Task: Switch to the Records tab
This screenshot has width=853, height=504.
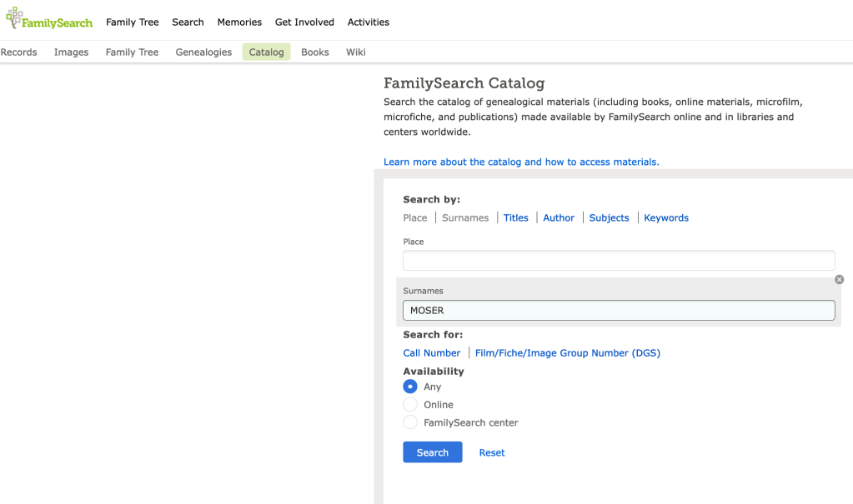Action: coord(19,52)
